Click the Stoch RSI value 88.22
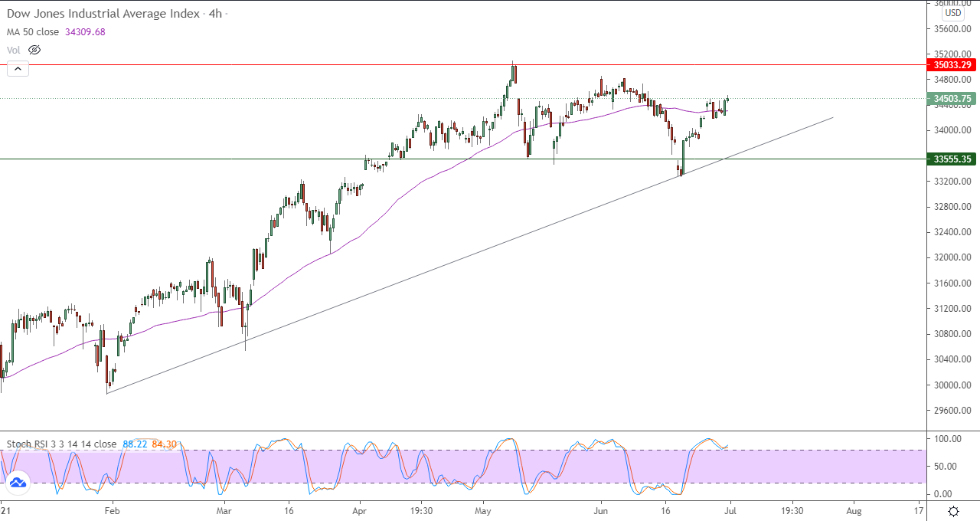 coord(135,444)
